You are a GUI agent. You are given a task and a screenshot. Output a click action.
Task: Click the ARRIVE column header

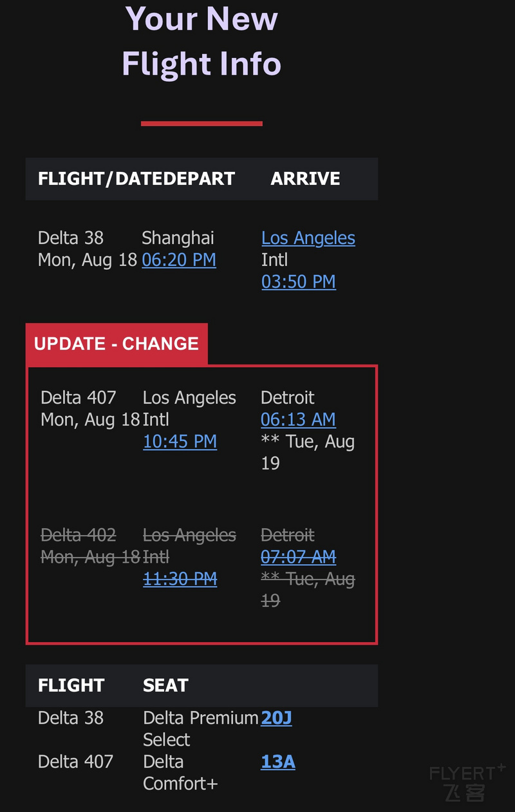click(305, 179)
